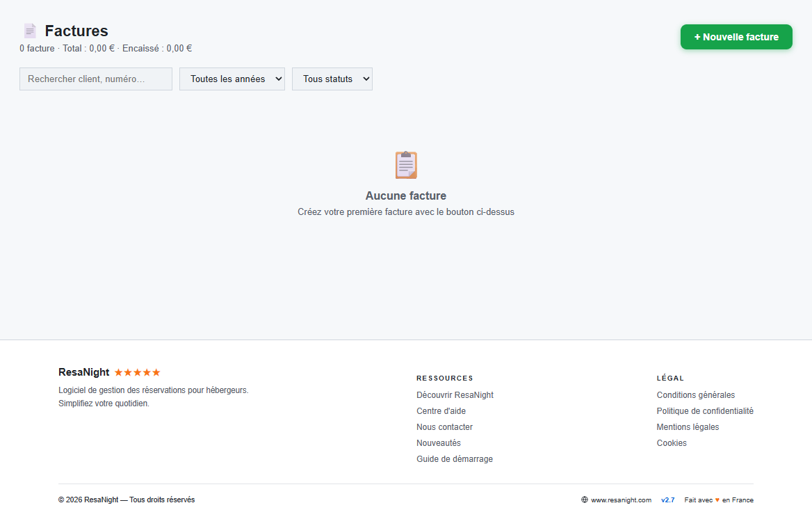812x519 pixels.
Task: Read the Conditions générales
Action: point(695,395)
